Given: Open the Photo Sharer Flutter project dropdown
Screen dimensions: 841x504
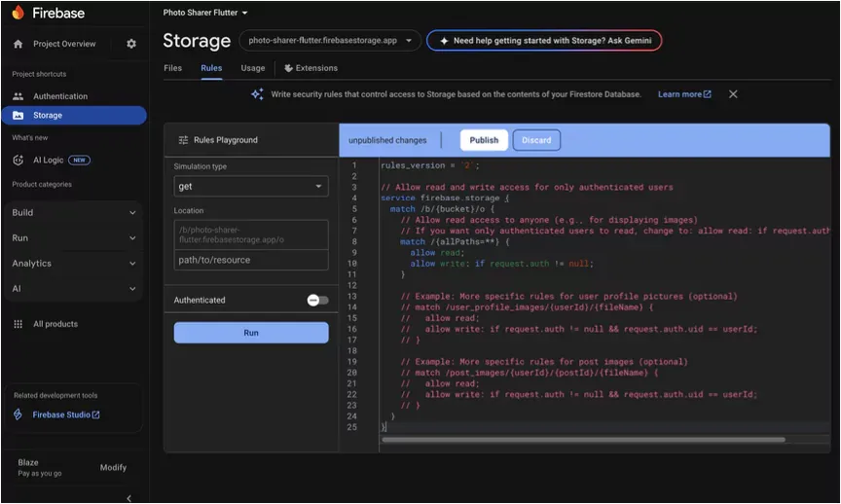Looking at the screenshot, I should click(x=205, y=13).
